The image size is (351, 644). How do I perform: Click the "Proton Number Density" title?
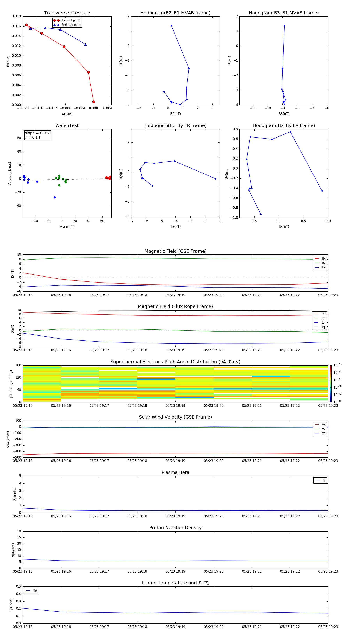(x=175, y=528)
